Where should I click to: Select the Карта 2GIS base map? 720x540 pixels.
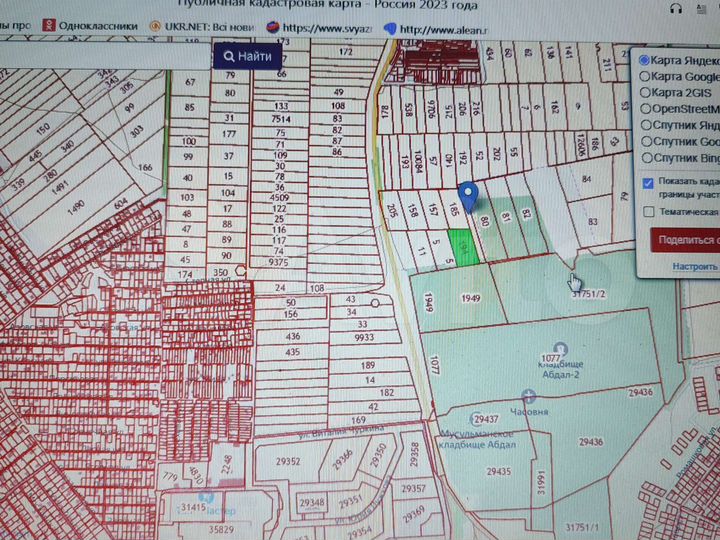[x=645, y=92]
